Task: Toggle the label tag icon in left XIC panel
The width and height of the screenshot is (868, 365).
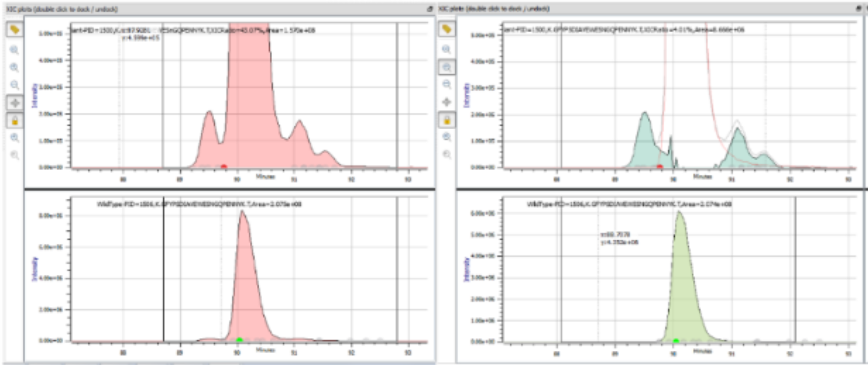Action: 15,30
